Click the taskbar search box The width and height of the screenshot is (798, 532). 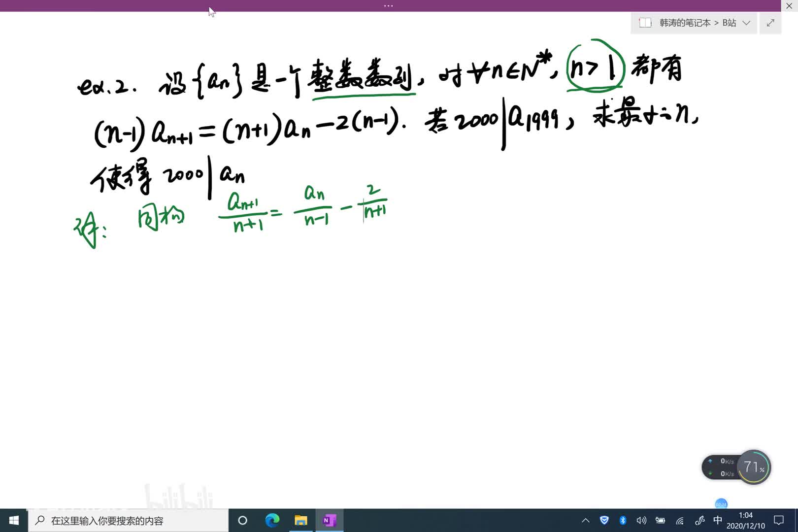pyautogui.click(x=128, y=521)
